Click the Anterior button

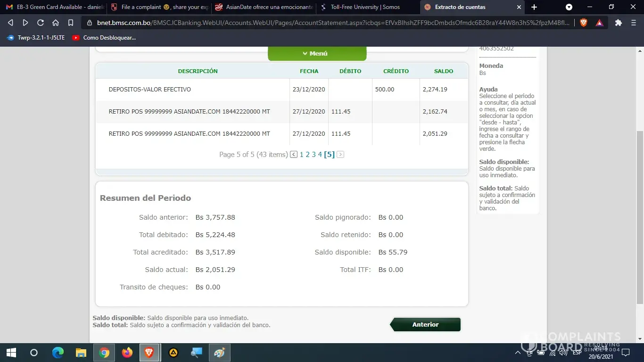click(x=425, y=325)
